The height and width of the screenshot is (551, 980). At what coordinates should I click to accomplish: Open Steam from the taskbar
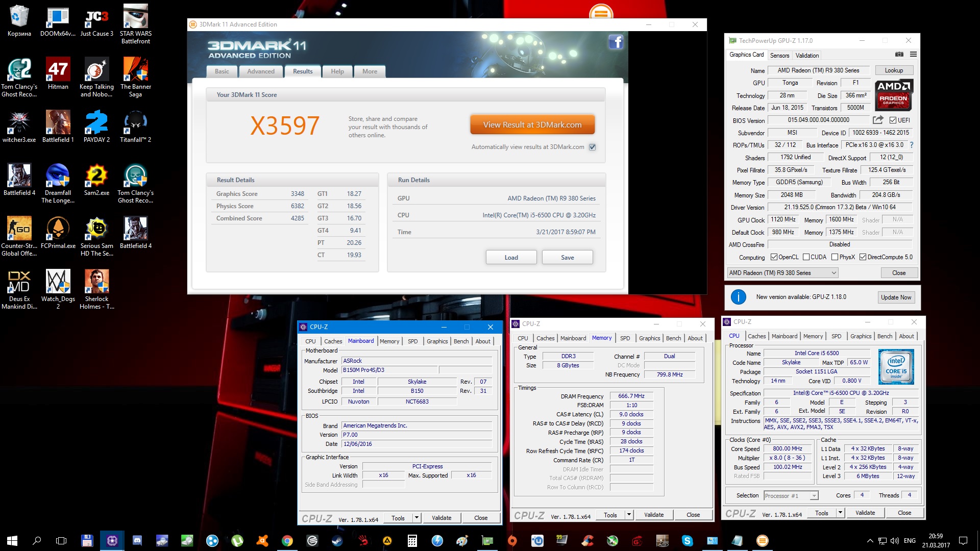[x=337, y=540]
